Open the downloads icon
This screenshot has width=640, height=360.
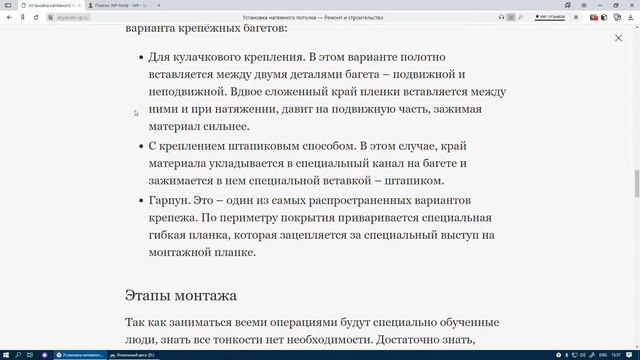pos(631,18)
